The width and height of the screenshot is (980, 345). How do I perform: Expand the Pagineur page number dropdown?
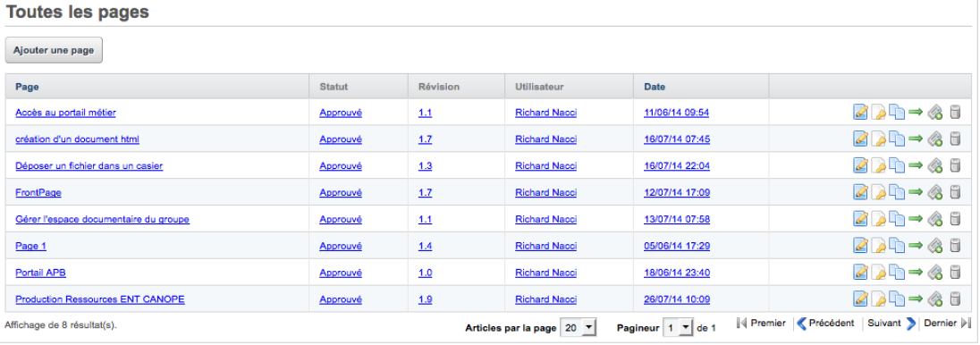click(678, 327)
